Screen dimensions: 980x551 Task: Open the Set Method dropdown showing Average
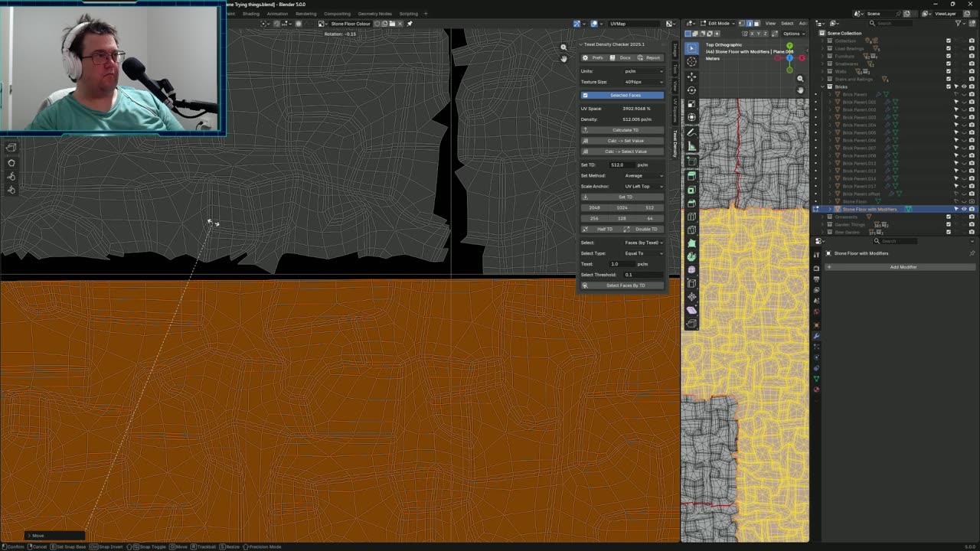click(x=643, y=175)
